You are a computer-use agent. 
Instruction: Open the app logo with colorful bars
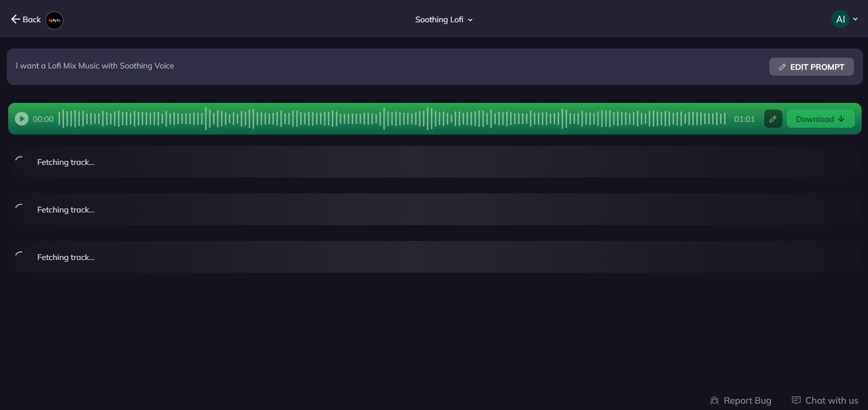(x=54, y=20)
